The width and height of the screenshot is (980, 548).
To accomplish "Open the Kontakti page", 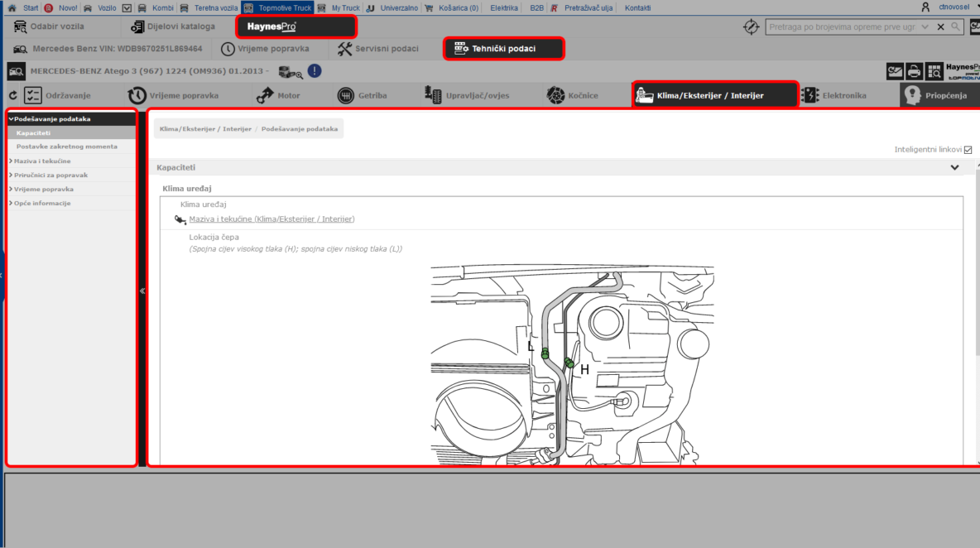I will tap(637, 8).
